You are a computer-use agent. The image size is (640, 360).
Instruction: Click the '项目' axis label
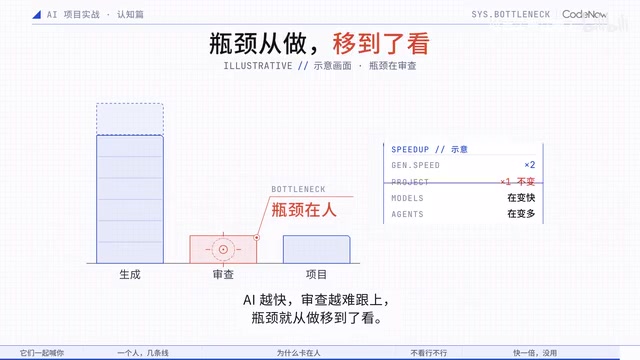(x=316, y=275)
